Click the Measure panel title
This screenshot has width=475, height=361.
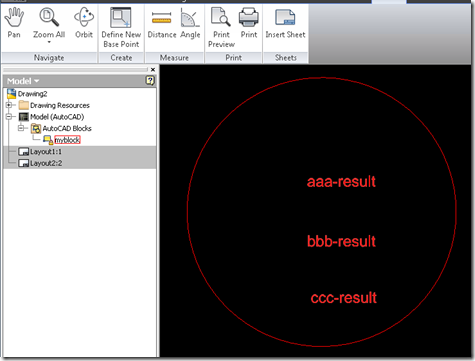point(174,58)
